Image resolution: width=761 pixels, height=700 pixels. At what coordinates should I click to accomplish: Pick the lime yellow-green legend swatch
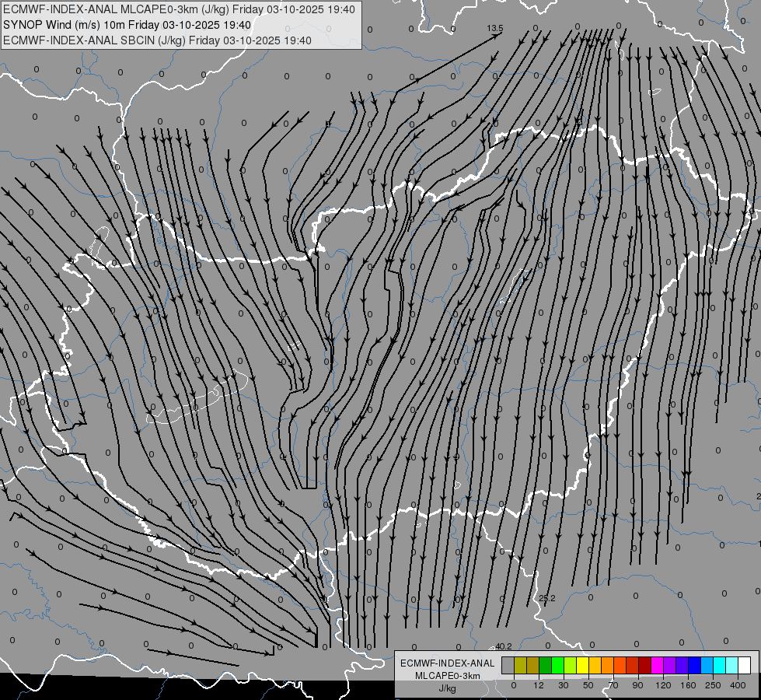click(x=571, y=665)
